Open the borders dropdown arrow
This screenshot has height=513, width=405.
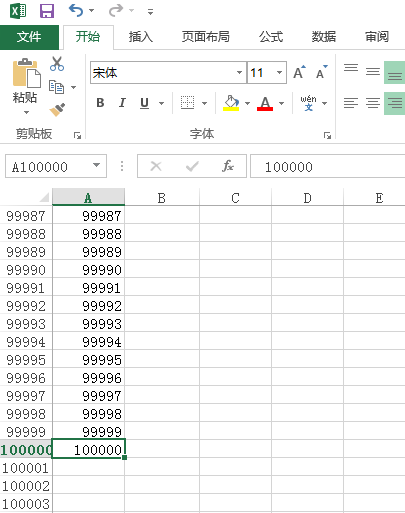pyautogui.click(x=205, y=103)
